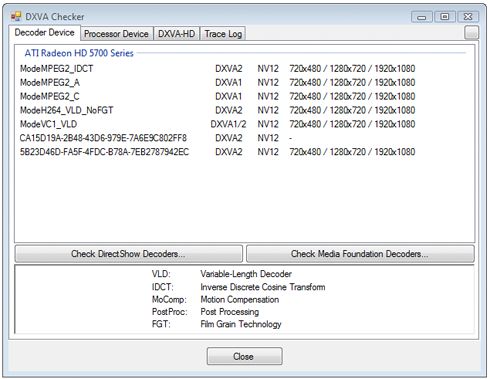This screenshot has height=379, width=490.
Task: Click the DXVA Checker title bar icon
Action: [16, 16]
